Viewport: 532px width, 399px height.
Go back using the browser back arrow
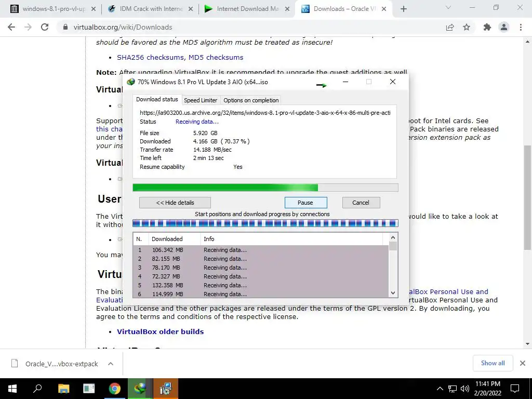tap(11, 27)
